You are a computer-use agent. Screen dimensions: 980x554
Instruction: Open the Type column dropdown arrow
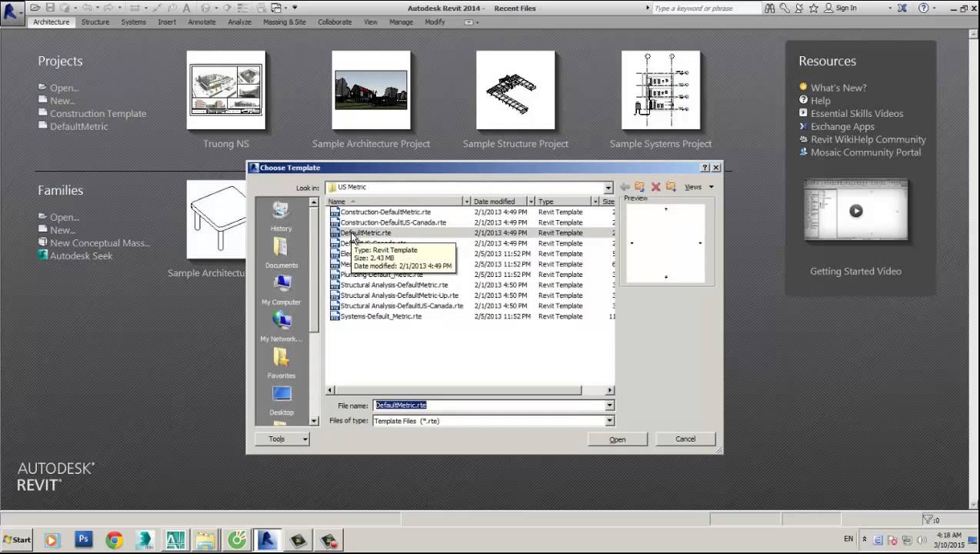pyautogui.click(x=595, y=202)
